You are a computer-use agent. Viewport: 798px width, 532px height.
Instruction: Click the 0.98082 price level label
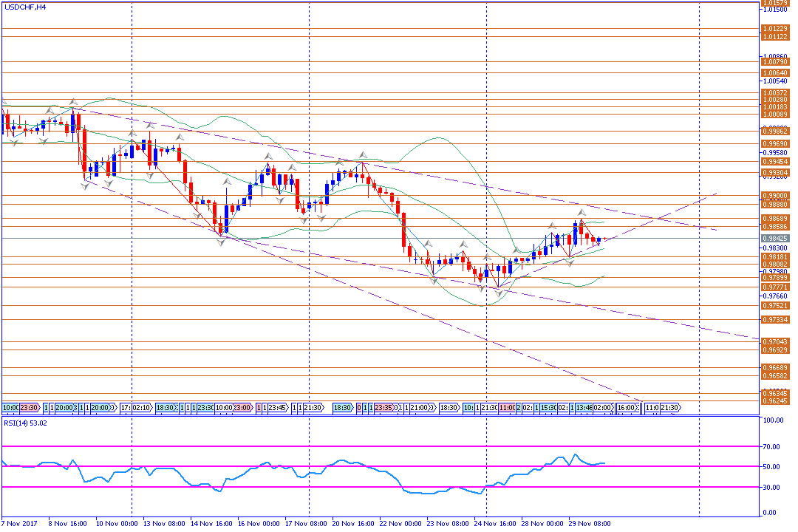tap(775, 265)
